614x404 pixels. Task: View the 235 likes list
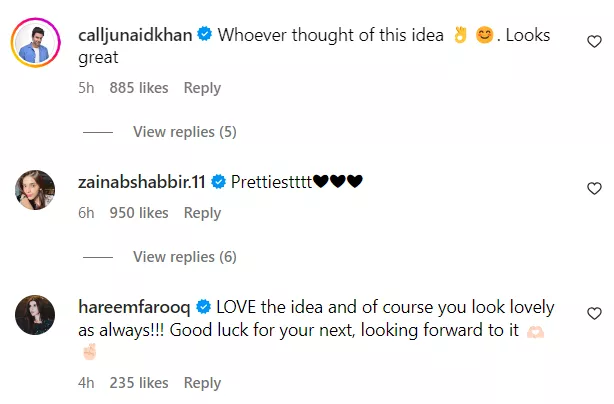click(139, 382)
